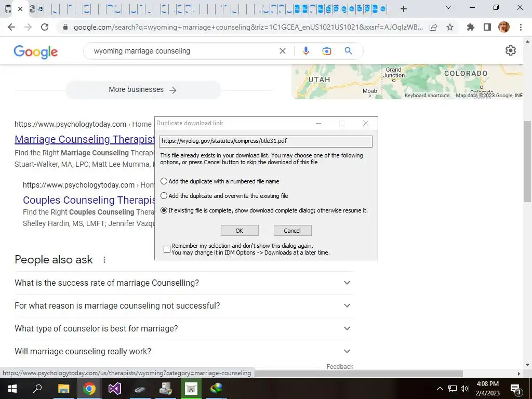Cancel the duplicate download dialog
The image size is (532, 399).
292,230
